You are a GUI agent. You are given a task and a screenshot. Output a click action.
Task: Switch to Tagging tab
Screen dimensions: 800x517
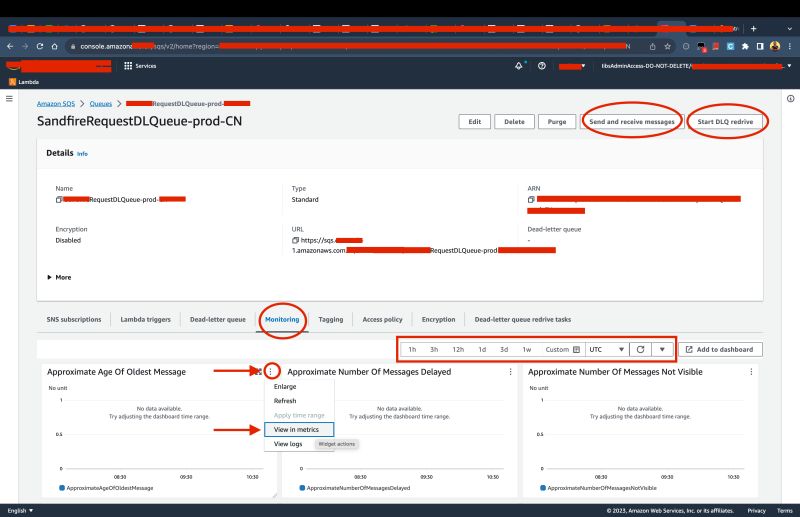tap(331, 319)
